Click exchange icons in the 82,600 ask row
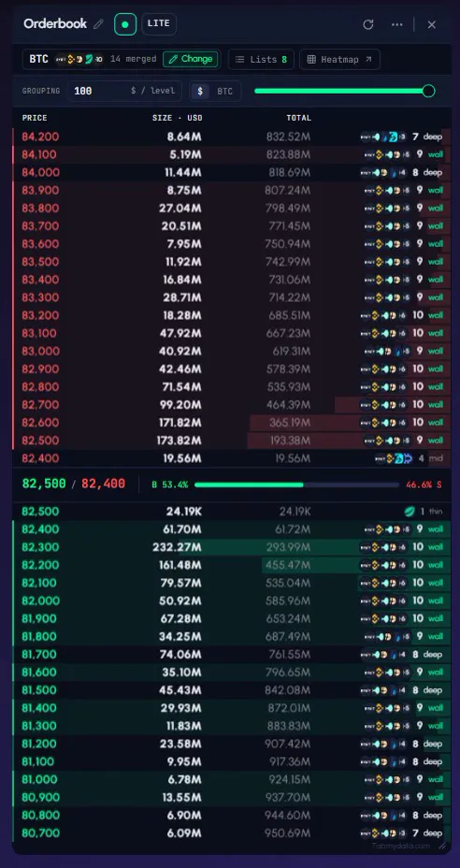460x868 pixels. click(x=383, y=423)
